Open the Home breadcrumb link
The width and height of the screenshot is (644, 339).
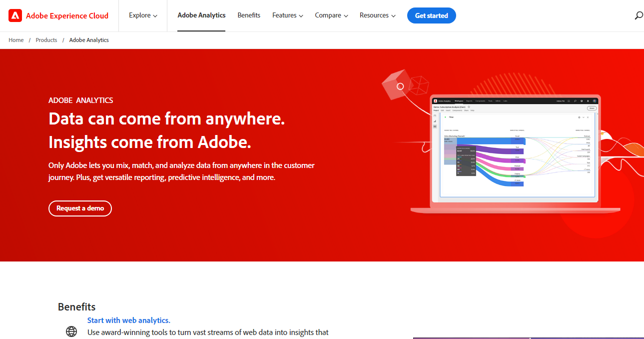pos(16,40)
